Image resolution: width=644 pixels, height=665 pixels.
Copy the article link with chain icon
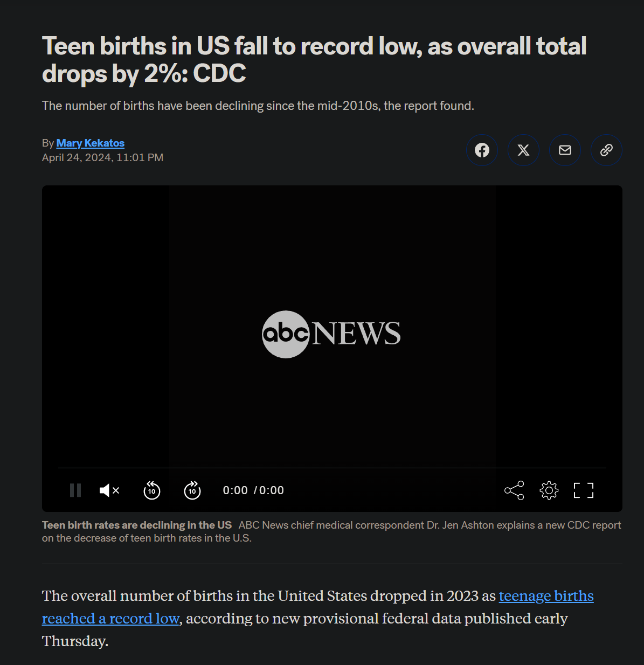(x=606, y=150)
